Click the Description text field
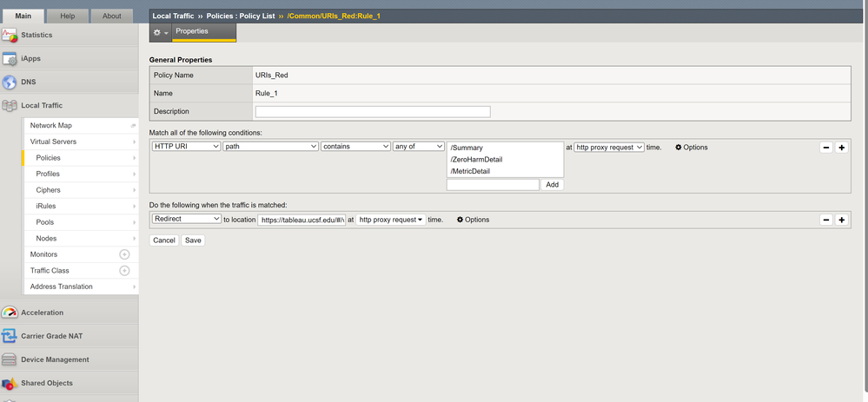The image size is (868, 402). (x=373, y=112)
